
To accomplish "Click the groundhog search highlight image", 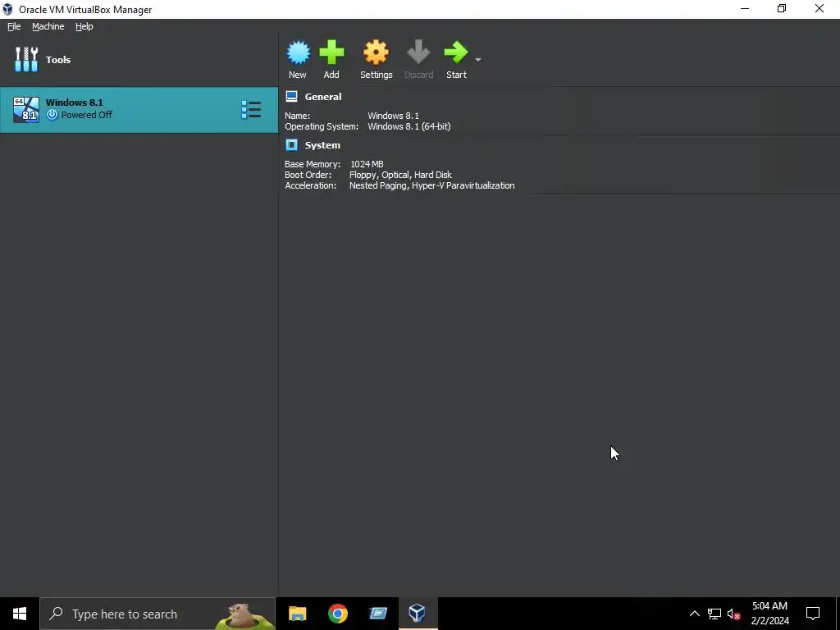I will click(243, 615).
